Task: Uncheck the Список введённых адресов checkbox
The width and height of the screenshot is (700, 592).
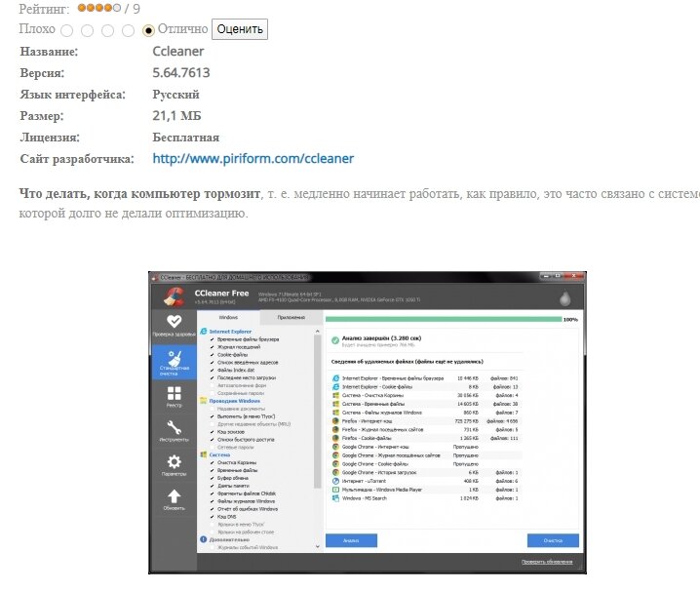Action: tap(213, 362)
